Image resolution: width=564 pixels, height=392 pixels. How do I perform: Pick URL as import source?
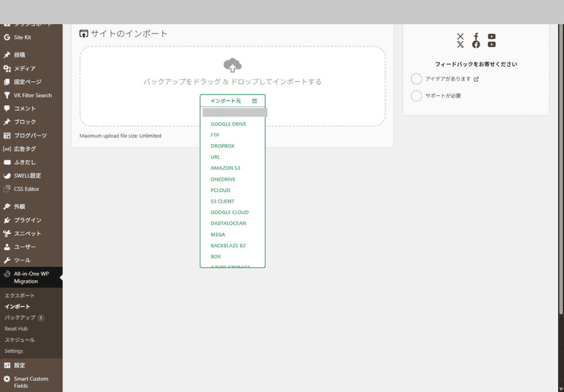click(215, 157)
